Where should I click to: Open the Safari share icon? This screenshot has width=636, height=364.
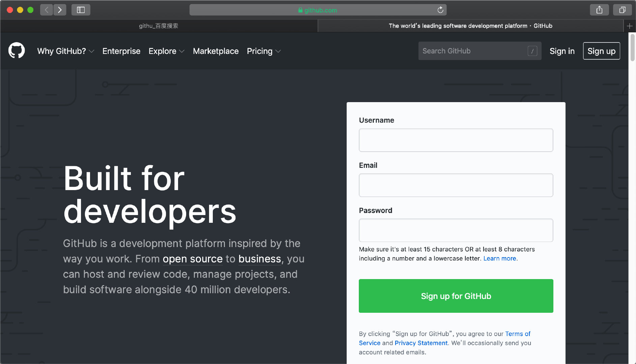point(599,10)
